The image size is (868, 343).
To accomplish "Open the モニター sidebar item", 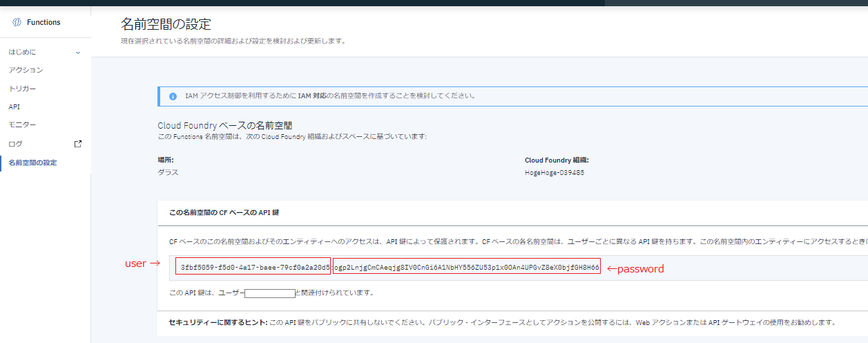I will [22, 125].
